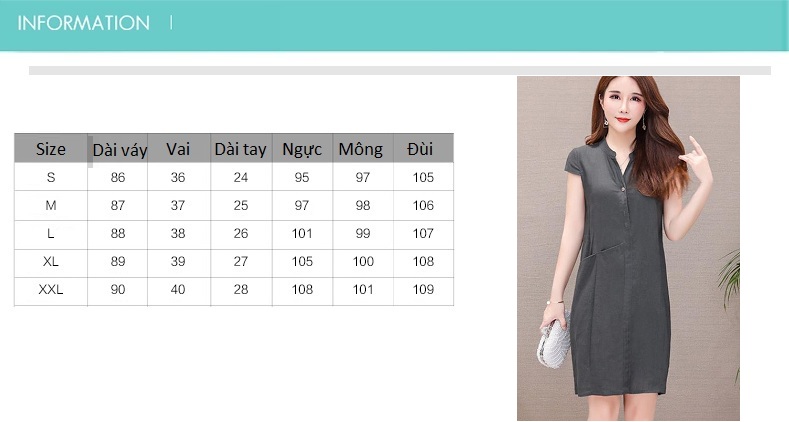Screen dimensions: 789x422
Task: Select the Size column header
Action: tap(51, 149)
